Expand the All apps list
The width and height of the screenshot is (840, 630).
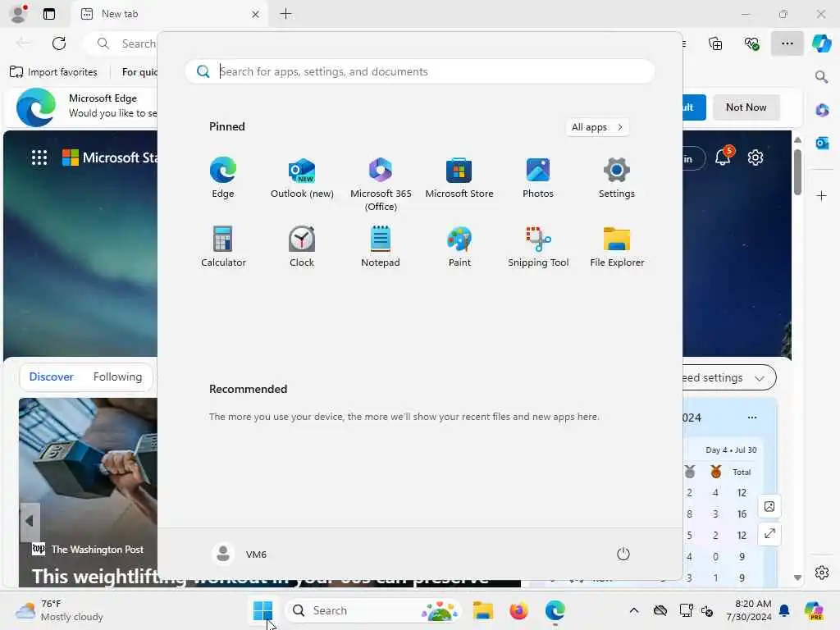(597, 127)
